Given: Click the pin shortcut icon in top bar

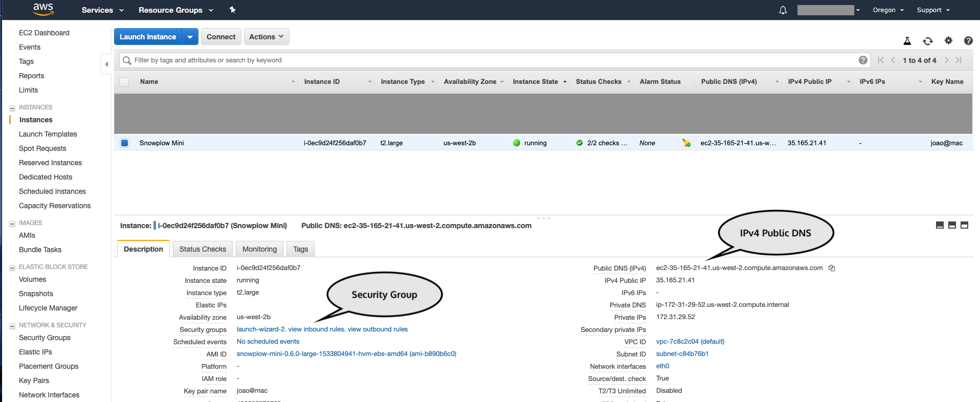Looking at the screenshot, I should point(232,10).
